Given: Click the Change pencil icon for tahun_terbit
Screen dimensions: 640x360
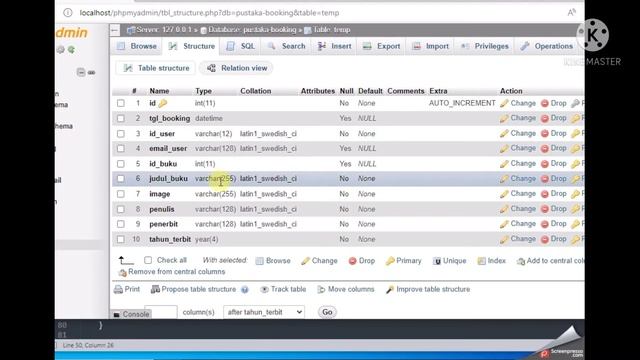Looking at the screenshot, I should pyautogui.click(x=504, y=239).
